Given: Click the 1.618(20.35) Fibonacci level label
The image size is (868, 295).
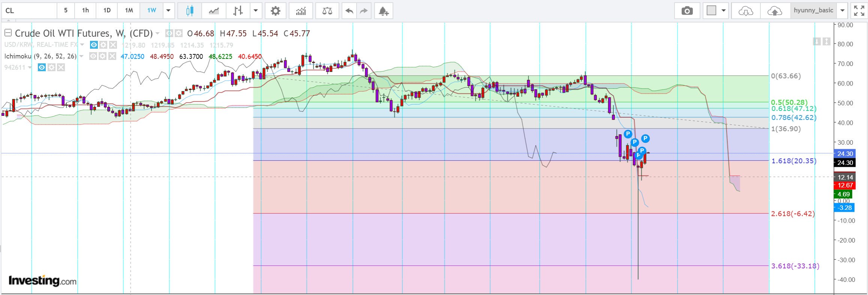Looking at the screenshot, I should tap(794, 161).
